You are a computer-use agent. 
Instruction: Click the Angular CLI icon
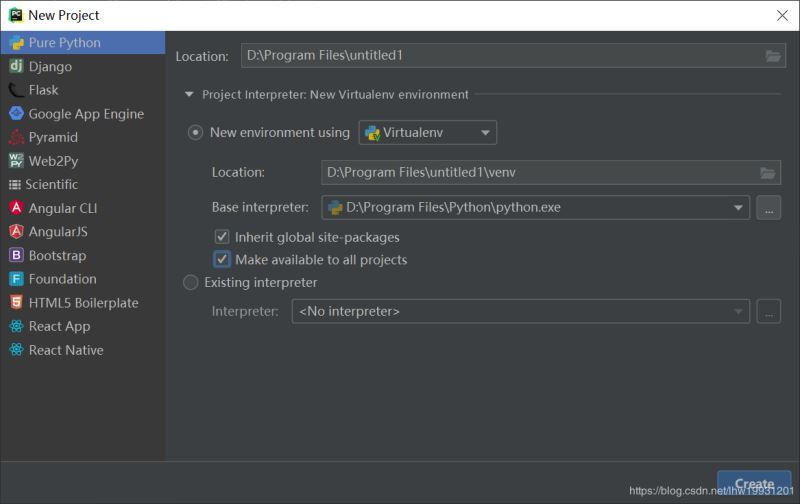click(16, 208)
